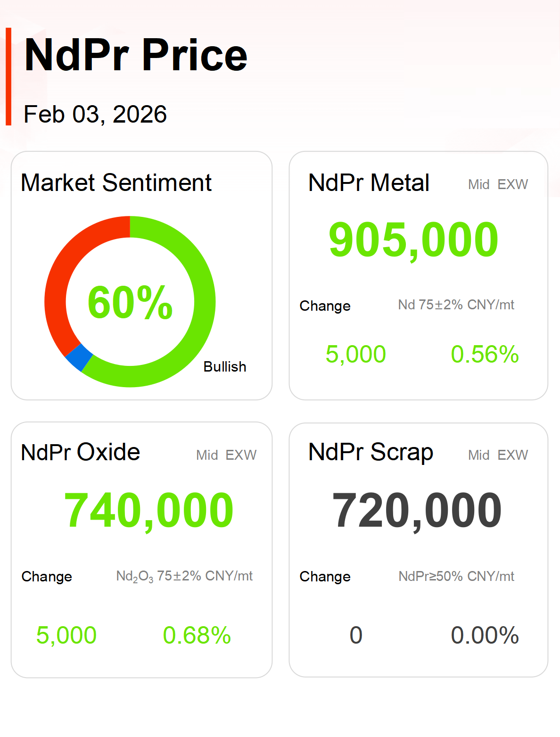Click the 0.68% oxide change percentage
This screenshot has width=560, height=737.
197,635
